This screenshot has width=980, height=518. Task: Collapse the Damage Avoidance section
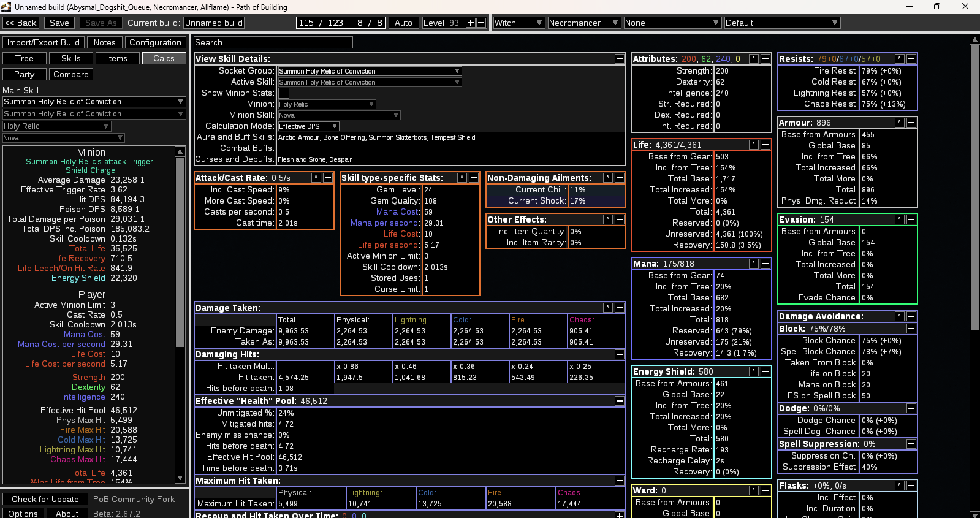[x=911, y=316]
